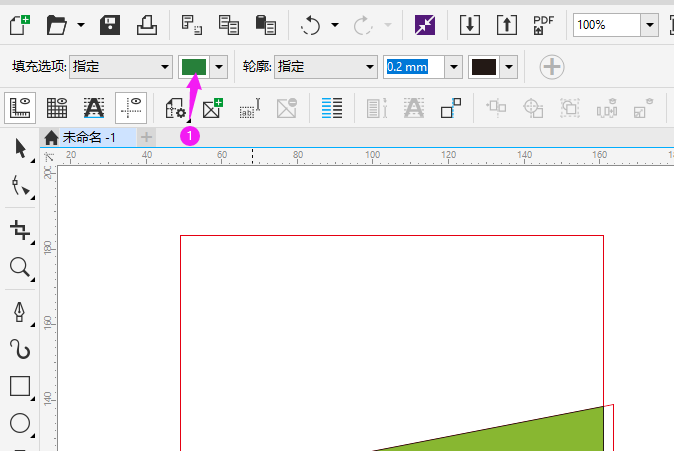
Task: Select the Artistic Media tool
Action: click(x=21, y=349)
